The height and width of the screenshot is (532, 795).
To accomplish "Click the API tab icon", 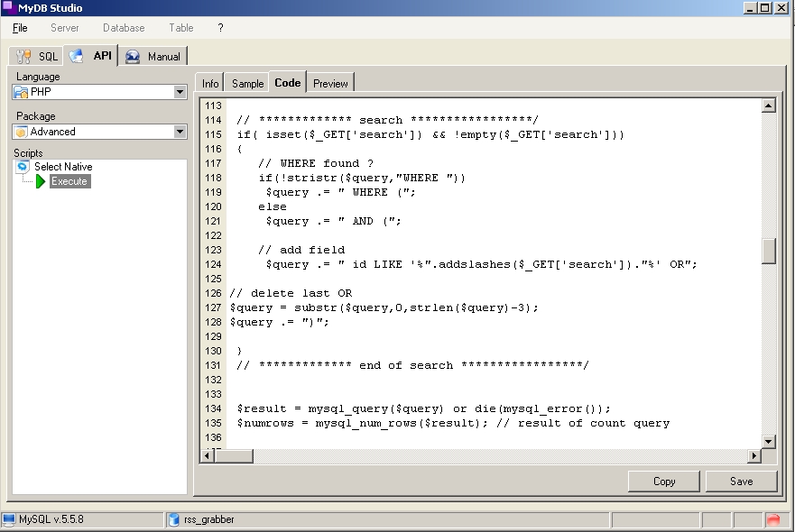I will point(77,56).
